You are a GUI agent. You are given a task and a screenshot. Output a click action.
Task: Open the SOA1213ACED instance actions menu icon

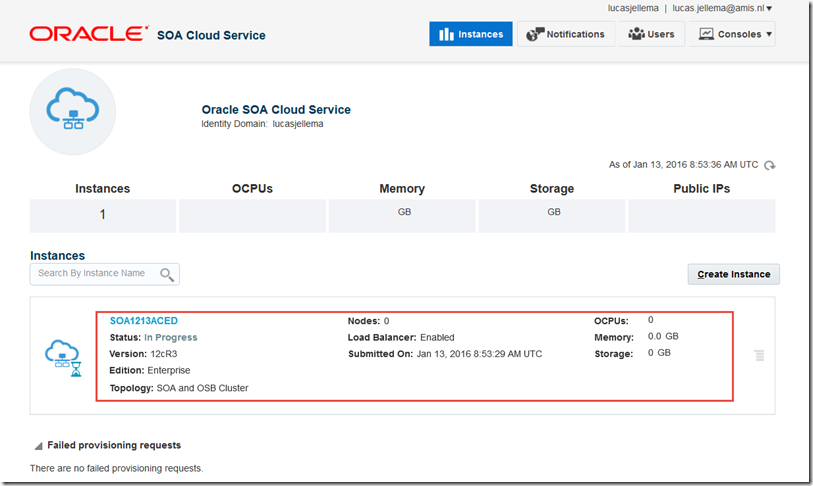[x=759, y=355]
